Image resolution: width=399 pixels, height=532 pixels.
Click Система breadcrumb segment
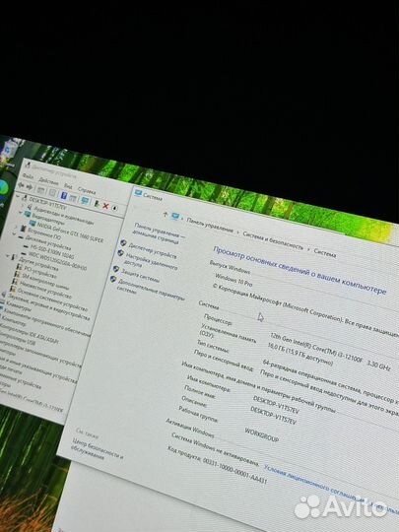[x=325, y=253]
